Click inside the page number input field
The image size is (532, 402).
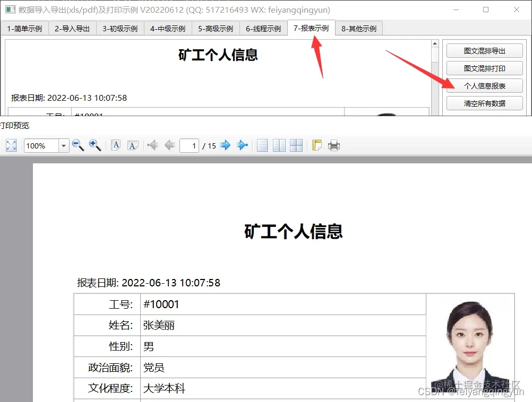click(190, 145)
